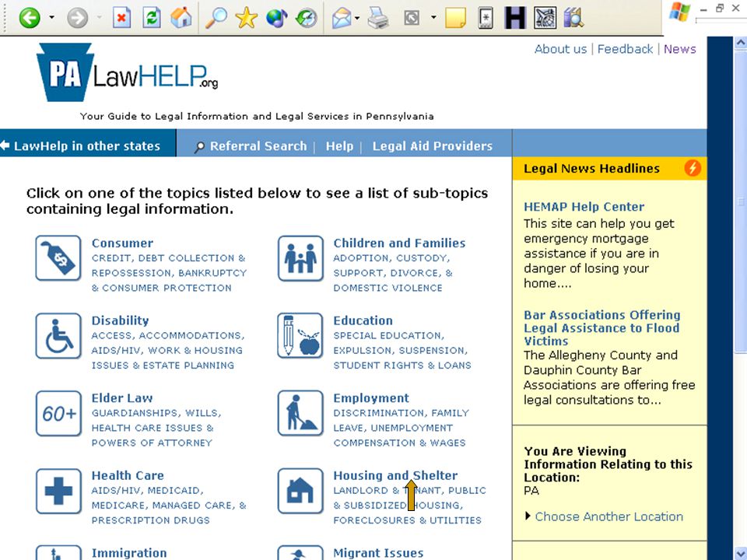
Task: Click the grey edit icon next to printer
Action: point(412,18)
